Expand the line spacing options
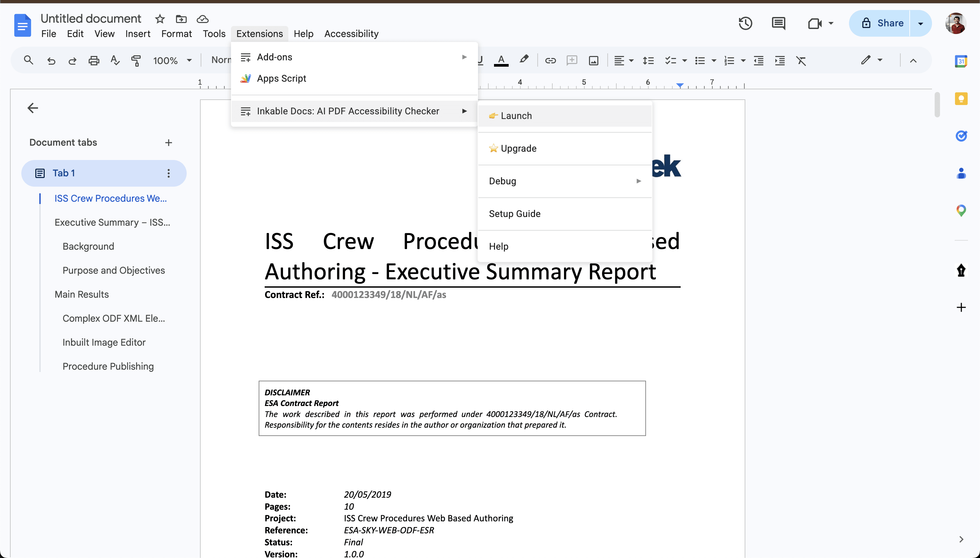Viewport: 980px width, 558px height. tap(649, 61)
